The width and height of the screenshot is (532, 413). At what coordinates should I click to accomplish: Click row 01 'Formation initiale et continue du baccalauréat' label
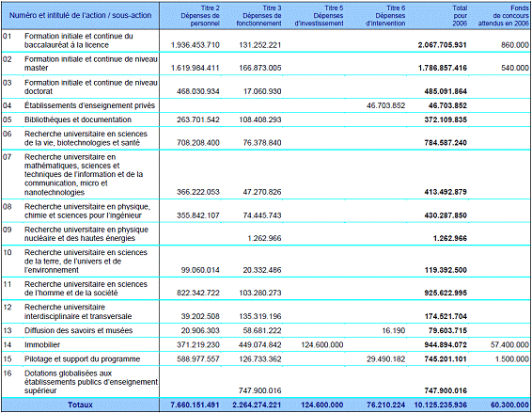pos(79,40)
